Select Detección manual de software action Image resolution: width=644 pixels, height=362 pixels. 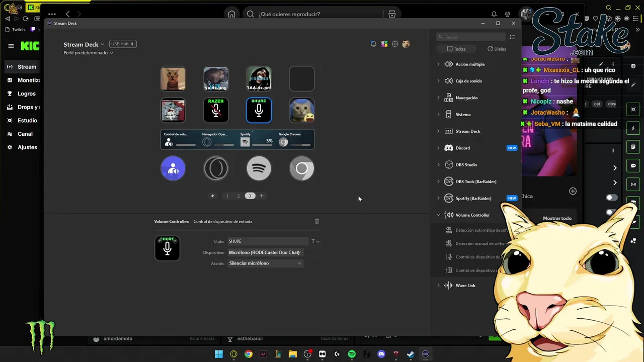tap(476, 244)
